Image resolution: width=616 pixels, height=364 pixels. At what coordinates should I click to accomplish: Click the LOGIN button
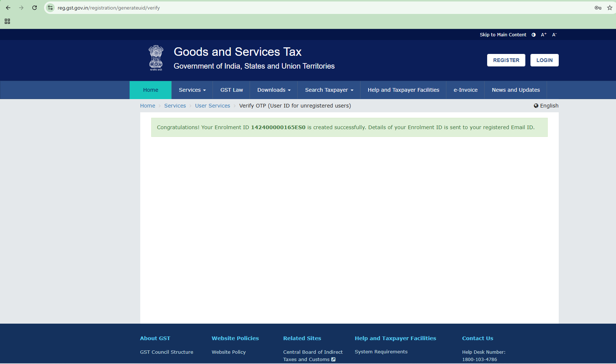tap(544, 60)
